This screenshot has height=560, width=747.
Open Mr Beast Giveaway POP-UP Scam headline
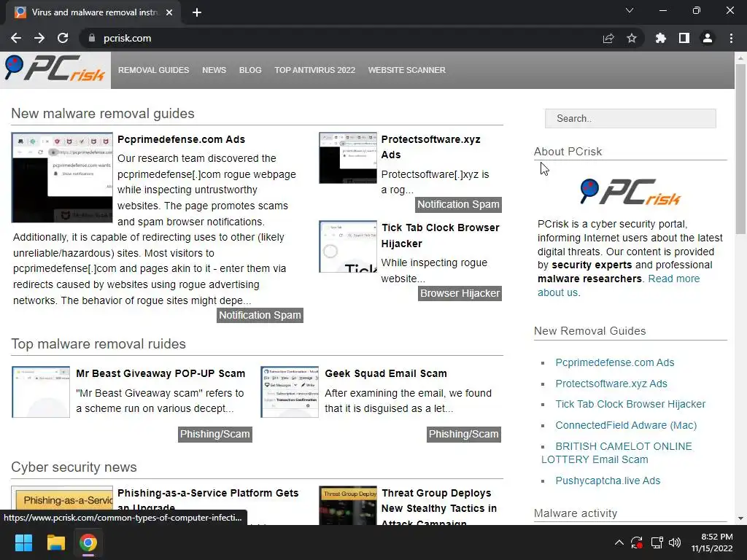click(x=160, y=373)
